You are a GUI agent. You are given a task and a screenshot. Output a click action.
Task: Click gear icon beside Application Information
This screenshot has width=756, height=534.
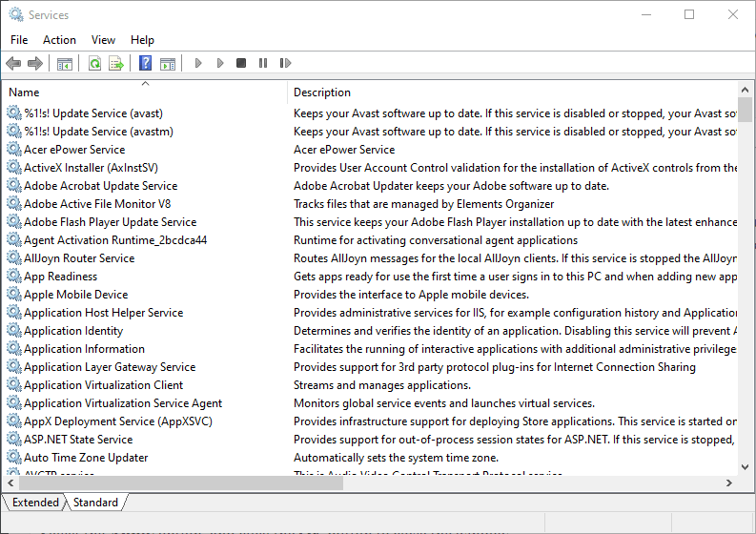point(14,348)
